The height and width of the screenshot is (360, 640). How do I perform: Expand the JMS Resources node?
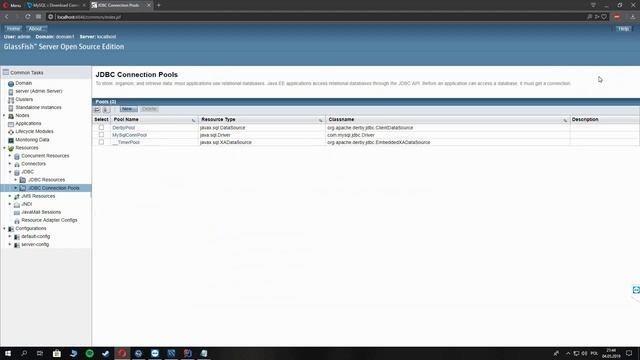[x=10, y=196]
